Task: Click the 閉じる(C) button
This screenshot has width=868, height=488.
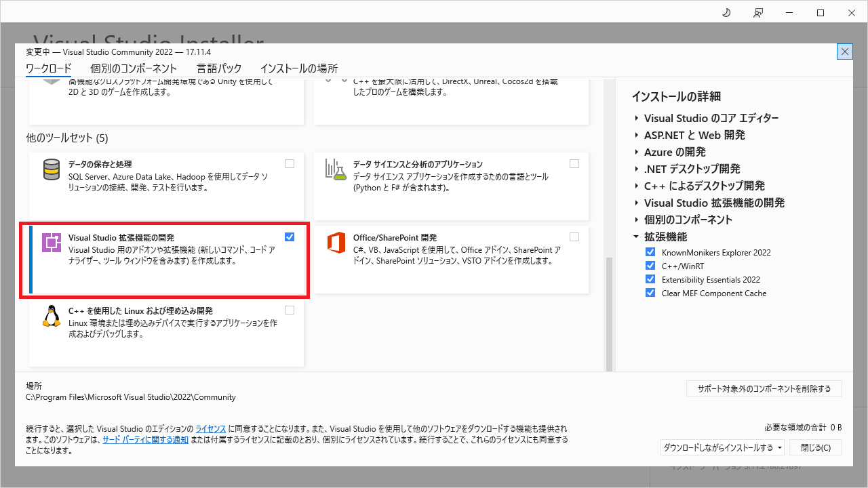Action: 816,447
